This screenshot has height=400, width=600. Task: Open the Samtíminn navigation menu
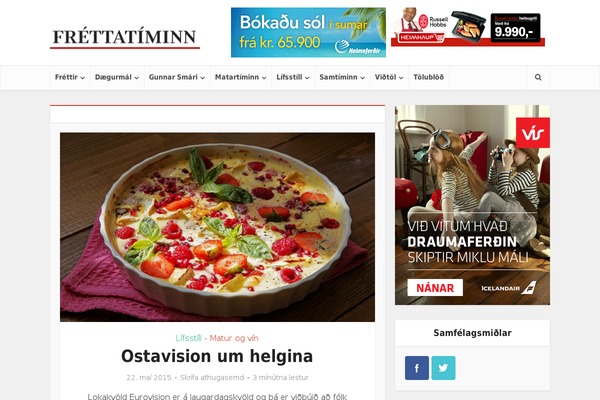342,77
